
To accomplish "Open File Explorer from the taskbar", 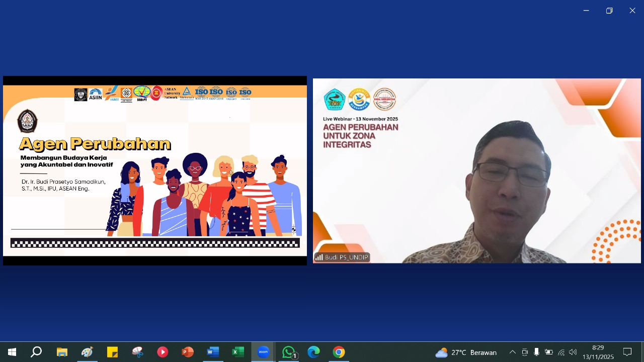I will pyautogui.click(x=62, y=352).
